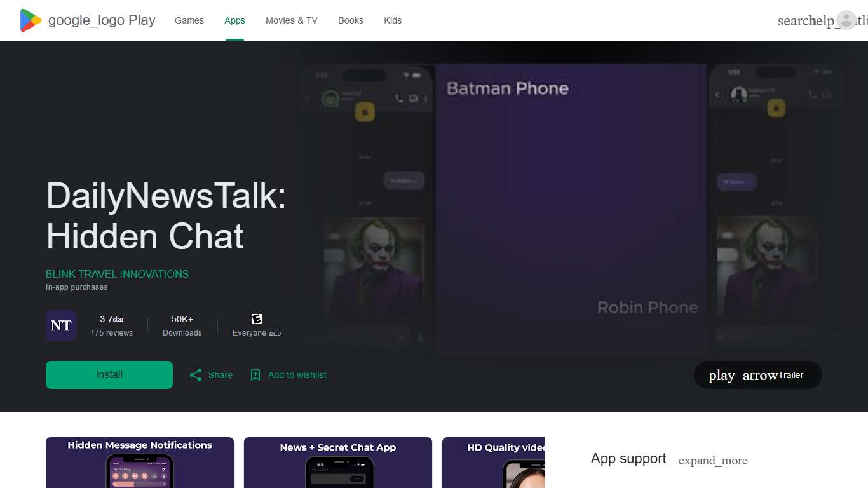Viewport: 868px width, 488px height.
Task: Open the profile avatar menu
Action: click(846, 20)
